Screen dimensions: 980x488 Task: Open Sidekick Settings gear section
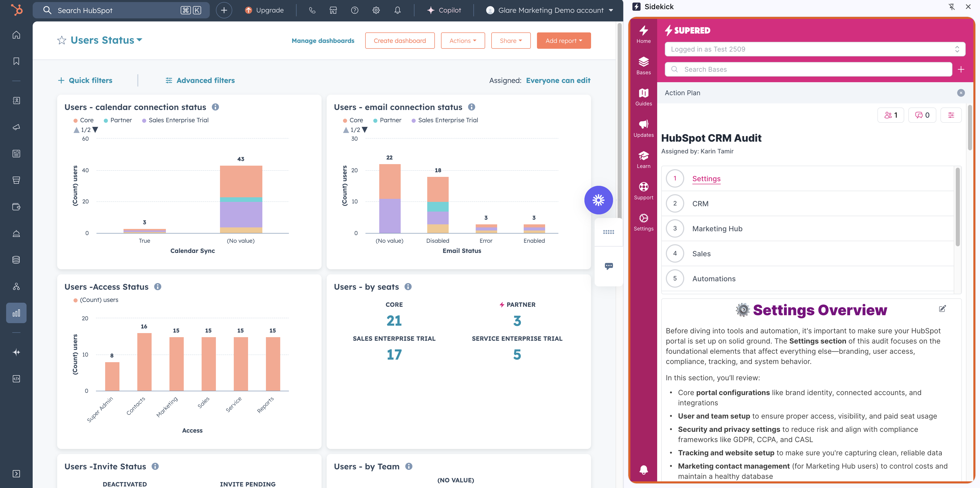(643, 222)
